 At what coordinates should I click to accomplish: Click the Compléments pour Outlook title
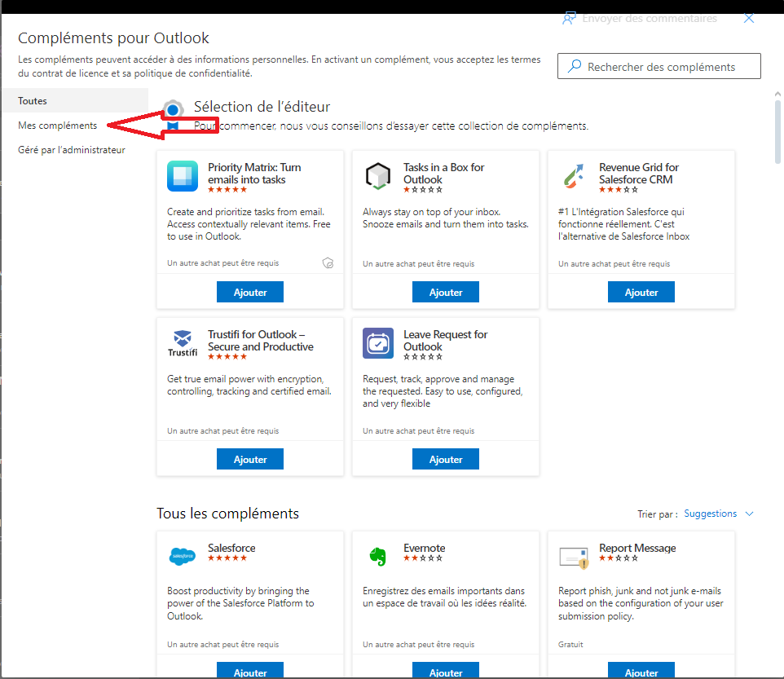(113, 38)
